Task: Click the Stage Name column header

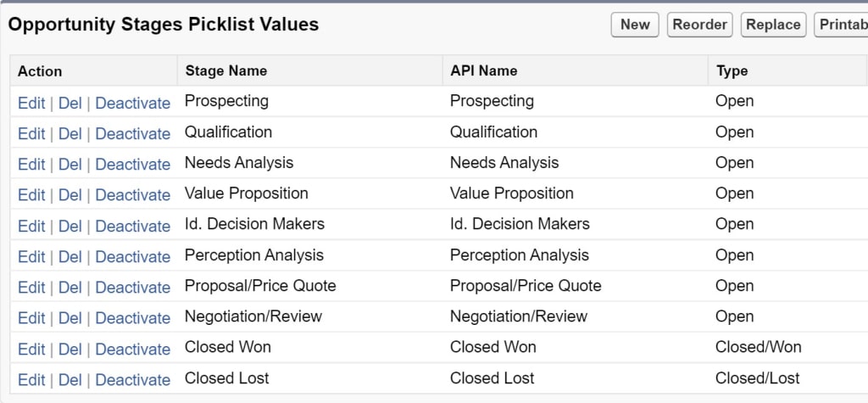Action: click(225, 71)
